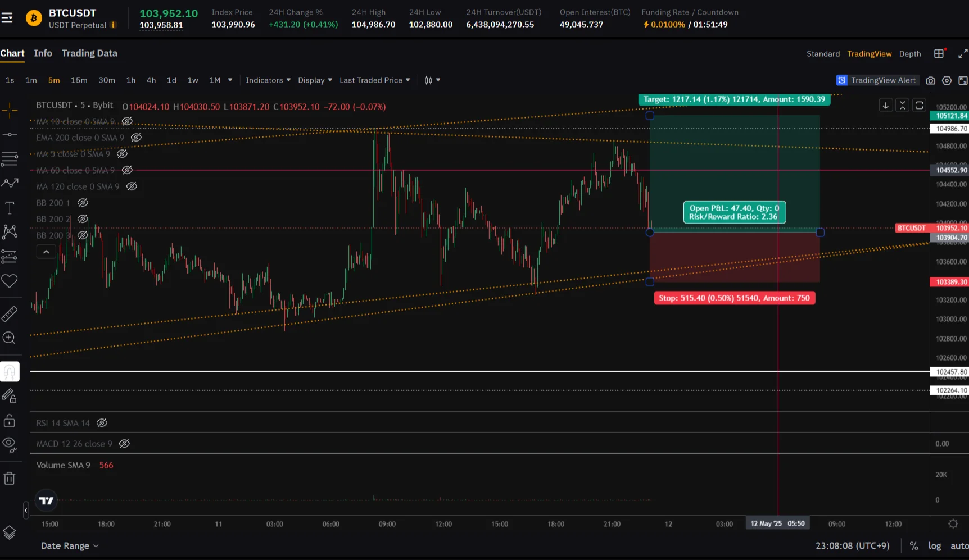
Task: Click the trash remove drawings icon
Action: point(10,479)
